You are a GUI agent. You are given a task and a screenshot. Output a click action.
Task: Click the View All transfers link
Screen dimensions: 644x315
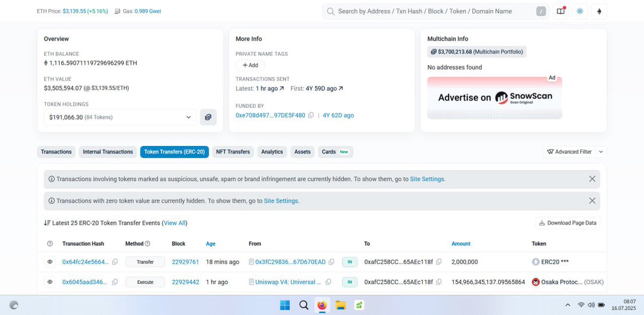pyautogui.click(x=174, y=223)
